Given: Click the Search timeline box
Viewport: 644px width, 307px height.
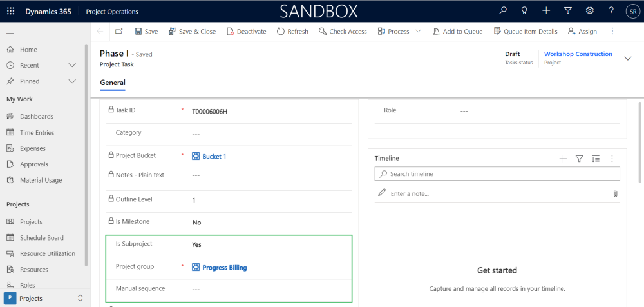Looking at the screenshot, I should [x=497, y=173].
